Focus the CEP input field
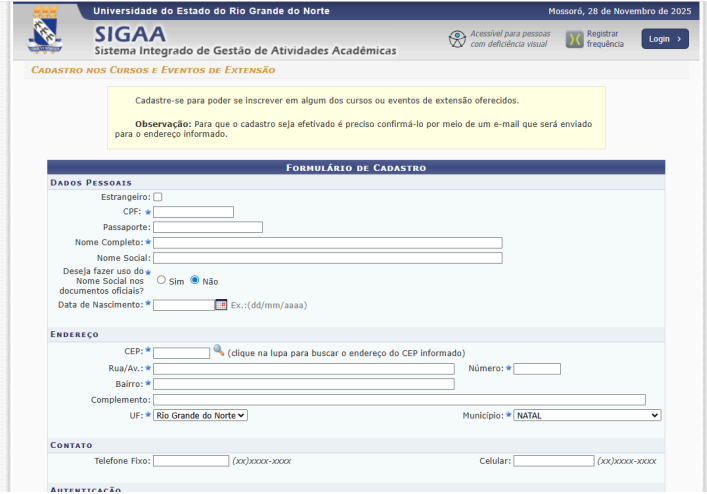This screenshot has height=494, width=707. (182, 353)
